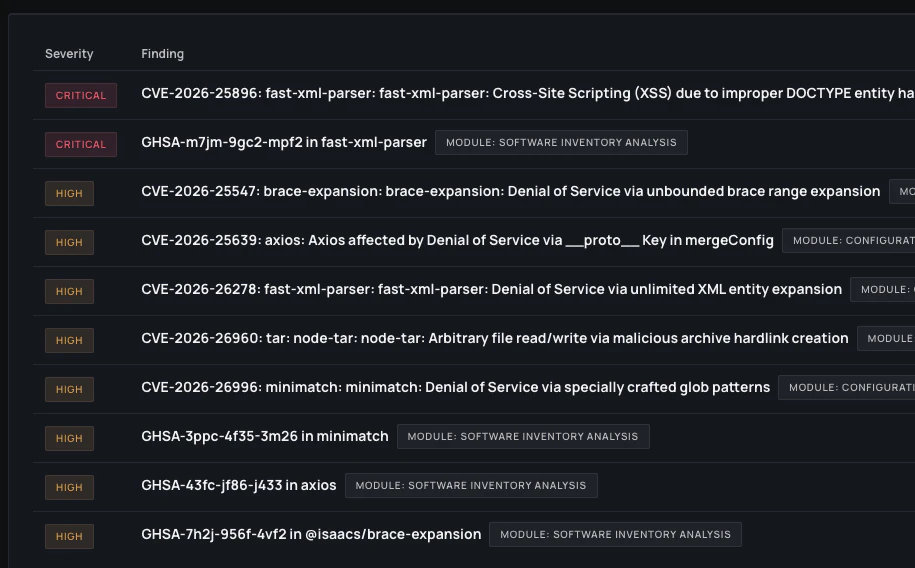Viewport: 915px width, 568px height.
Task: Select the module tag on the CVE-2026-25639 row
Action: 848,240
